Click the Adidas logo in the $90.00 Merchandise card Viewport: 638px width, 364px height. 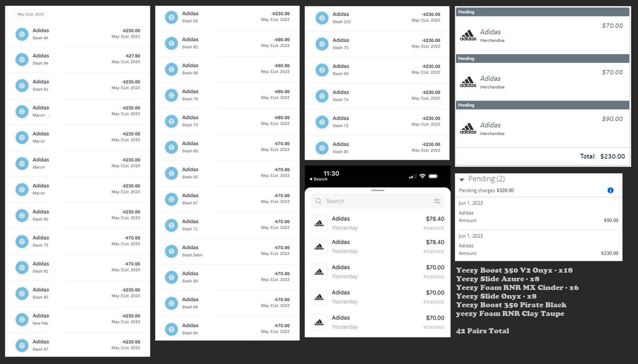(x=468, y=129)
